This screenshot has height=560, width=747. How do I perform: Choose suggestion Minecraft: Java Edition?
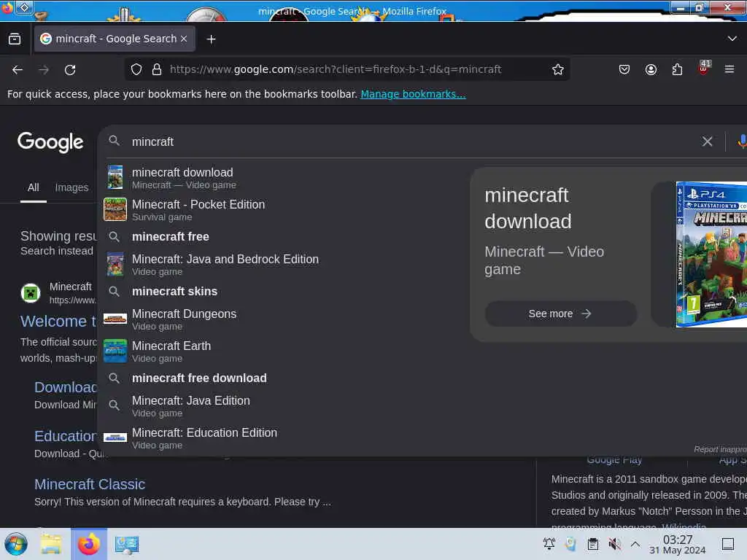pos(284,406)
